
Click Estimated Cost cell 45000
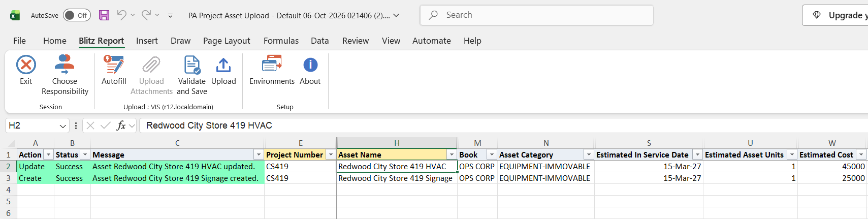(832, 167)
